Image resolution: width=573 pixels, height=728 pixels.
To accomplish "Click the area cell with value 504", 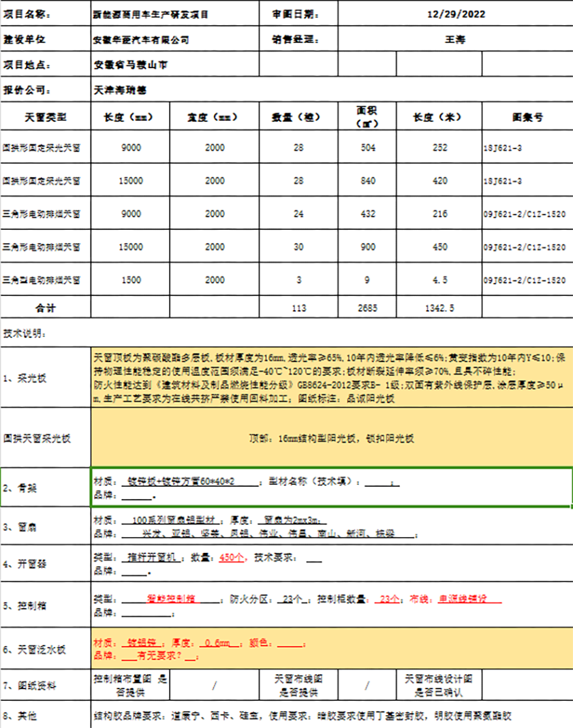I will tap(368, 149).
